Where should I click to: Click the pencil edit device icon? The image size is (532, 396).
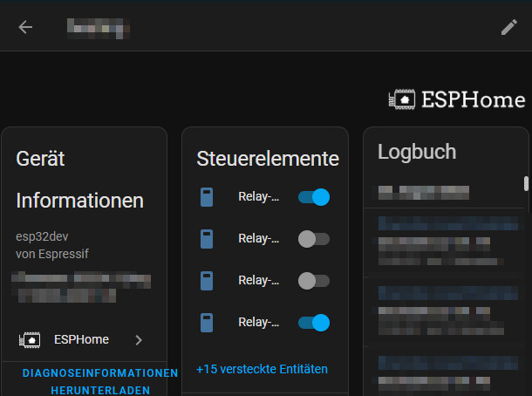tap(509, 27)
